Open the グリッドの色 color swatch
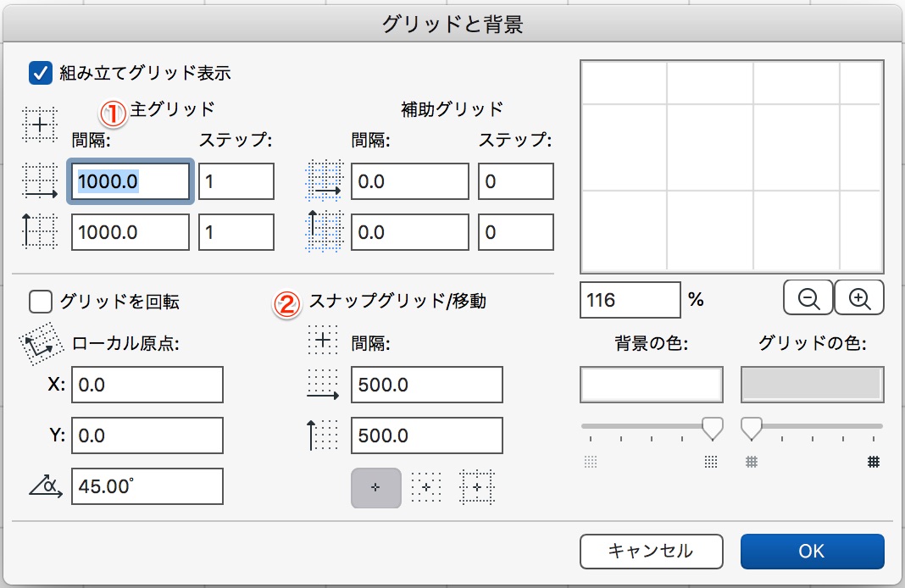Viewport: 905px width, 588px height. click(812, 385)
